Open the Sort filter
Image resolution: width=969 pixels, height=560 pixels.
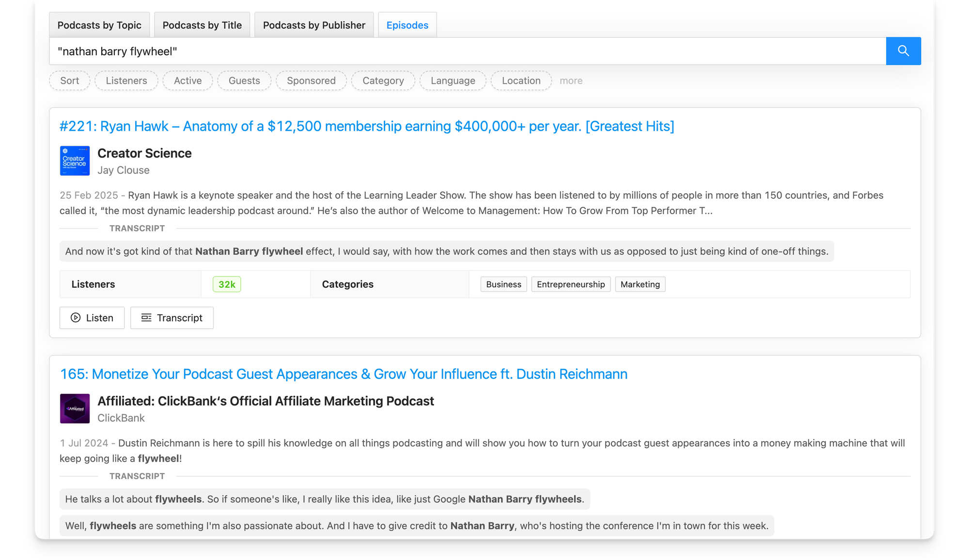[x=69, y=80]
